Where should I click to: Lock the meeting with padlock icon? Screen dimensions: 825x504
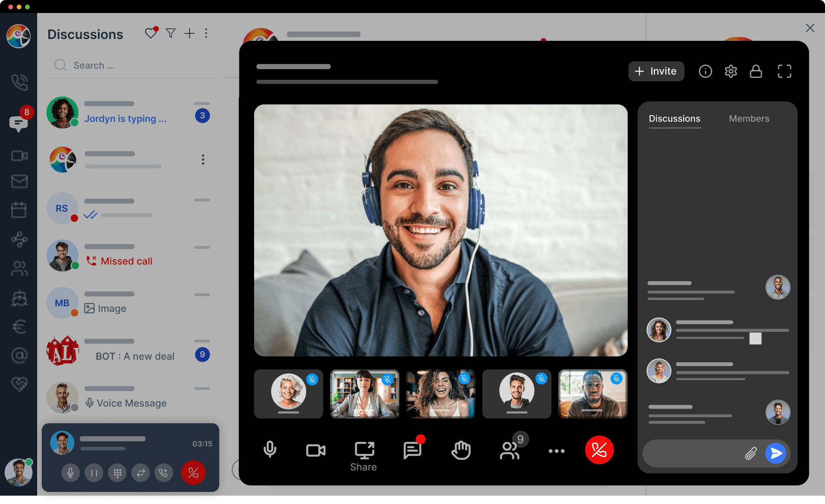point(756,71)
